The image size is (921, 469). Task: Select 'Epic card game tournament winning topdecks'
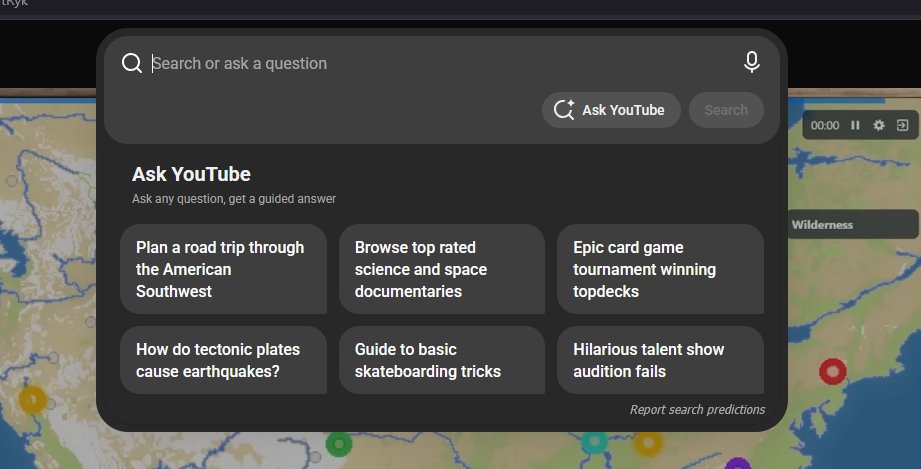click(660, 269)
